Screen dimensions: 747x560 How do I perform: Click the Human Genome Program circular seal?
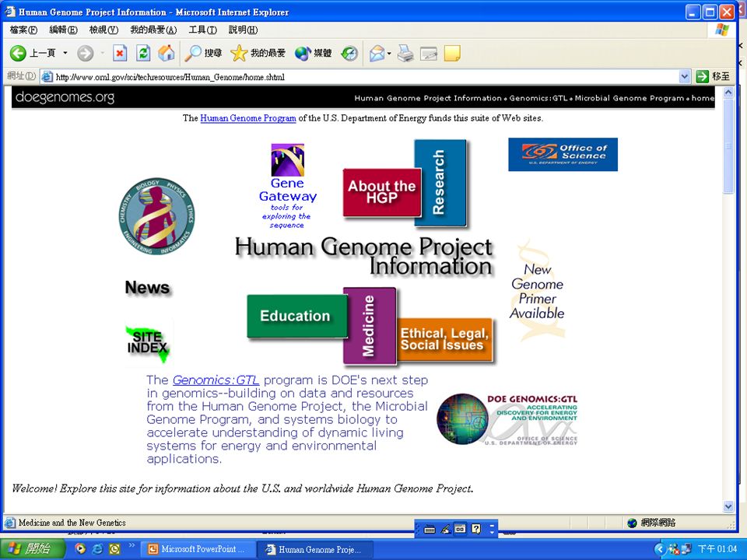tap(156, 216)
